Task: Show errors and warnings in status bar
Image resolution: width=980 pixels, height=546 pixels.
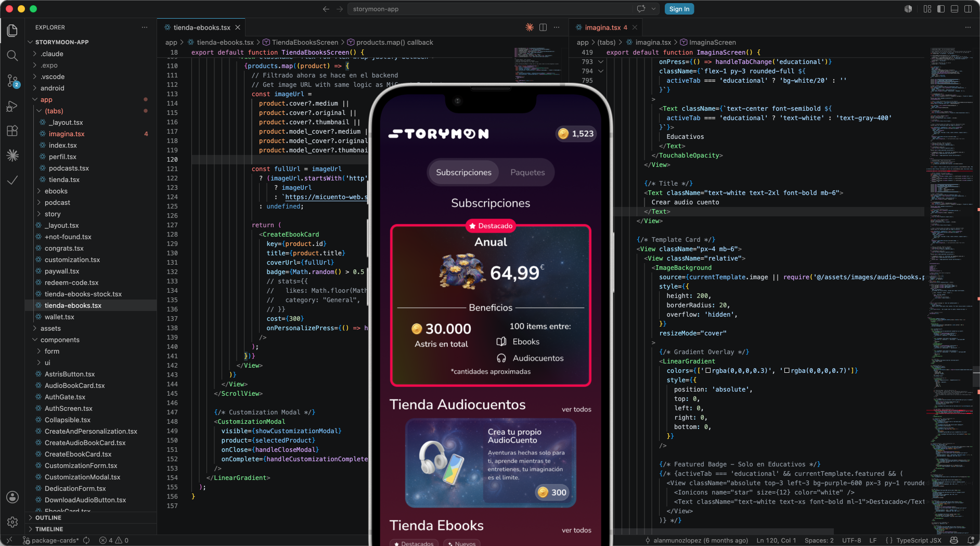Action: (x=114, y=540)
